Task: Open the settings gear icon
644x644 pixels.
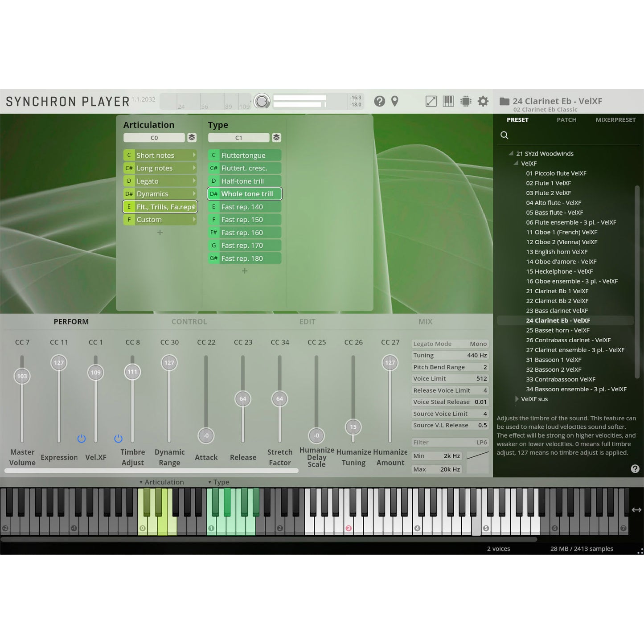Action: 483,101
